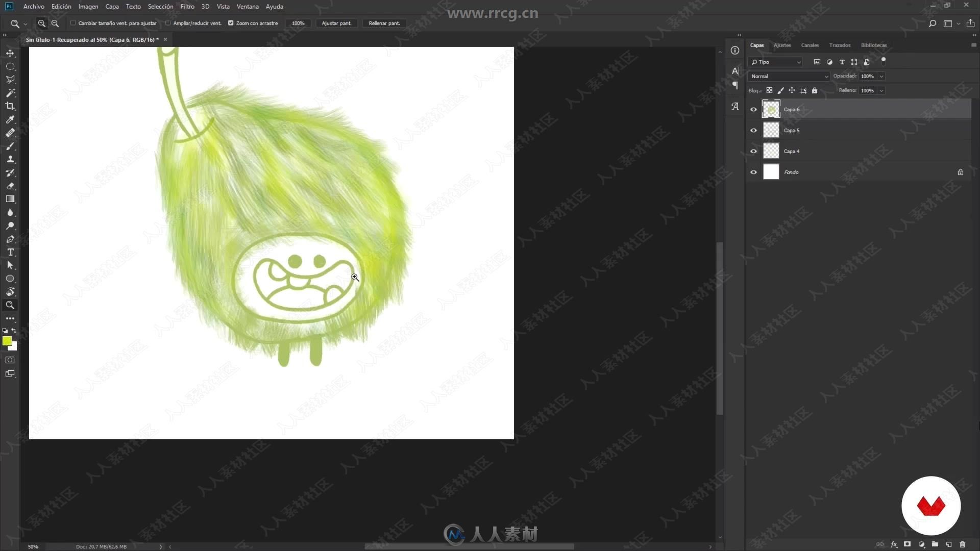
Task: Open Opacidad percentage dropdown
Action: pos(881,76)
